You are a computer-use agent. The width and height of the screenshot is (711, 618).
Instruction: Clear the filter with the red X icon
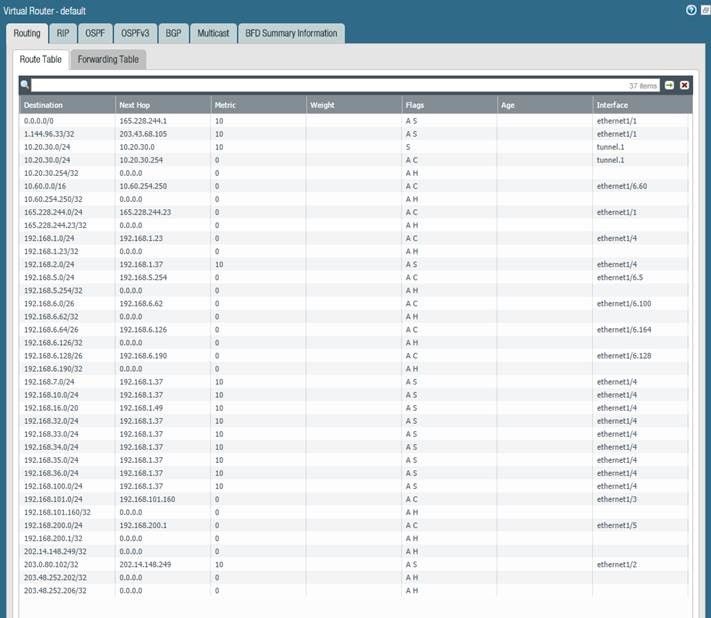(x=684, y=85)
